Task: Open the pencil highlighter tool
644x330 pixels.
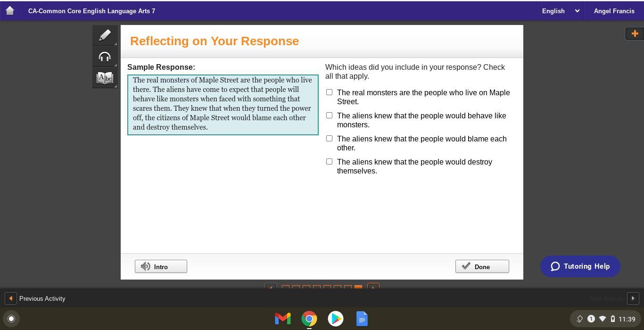Action: coord(105,35)
